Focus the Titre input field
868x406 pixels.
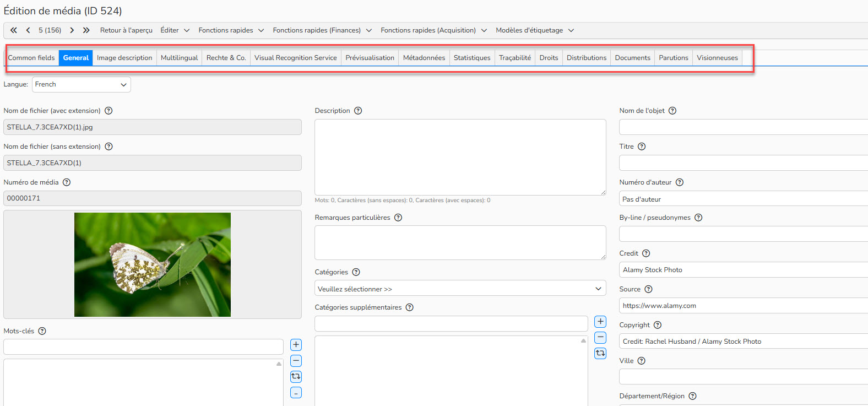[x=744, y=163]
